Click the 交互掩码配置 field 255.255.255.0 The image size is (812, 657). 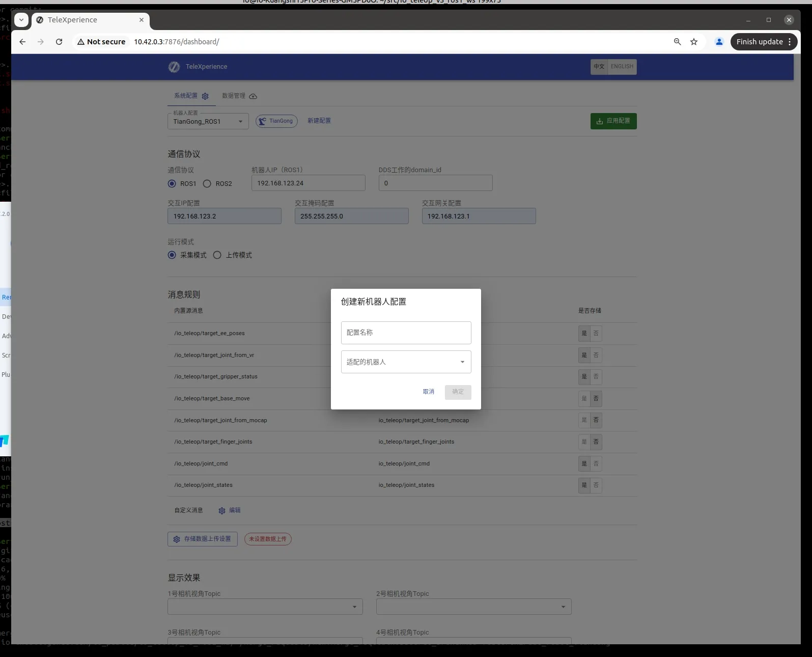(352, 216)
